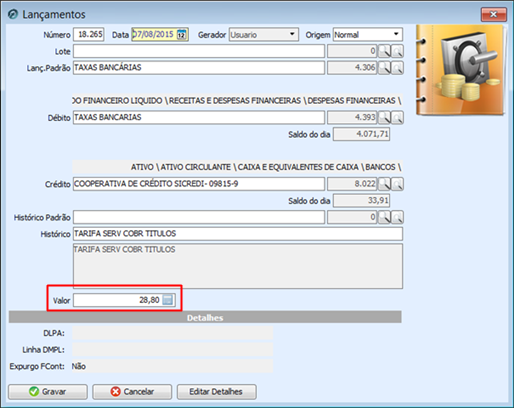Click the Editar Detalhes button
Viewport: 514px width, 408px height.
216,392
